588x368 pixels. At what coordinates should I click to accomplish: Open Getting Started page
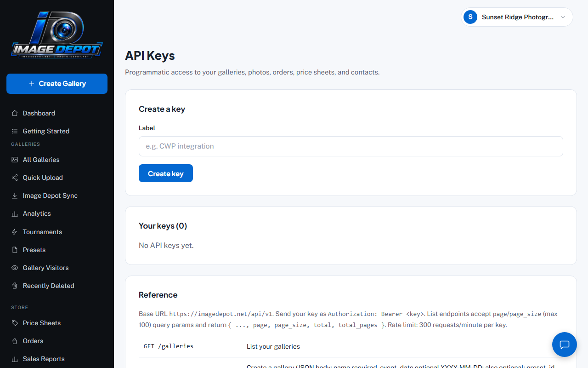tap(57, 131)
